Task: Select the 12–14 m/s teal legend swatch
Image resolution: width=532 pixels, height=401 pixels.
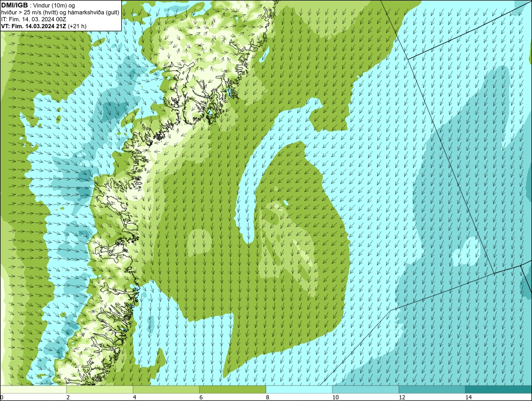Action: (432, 389)
